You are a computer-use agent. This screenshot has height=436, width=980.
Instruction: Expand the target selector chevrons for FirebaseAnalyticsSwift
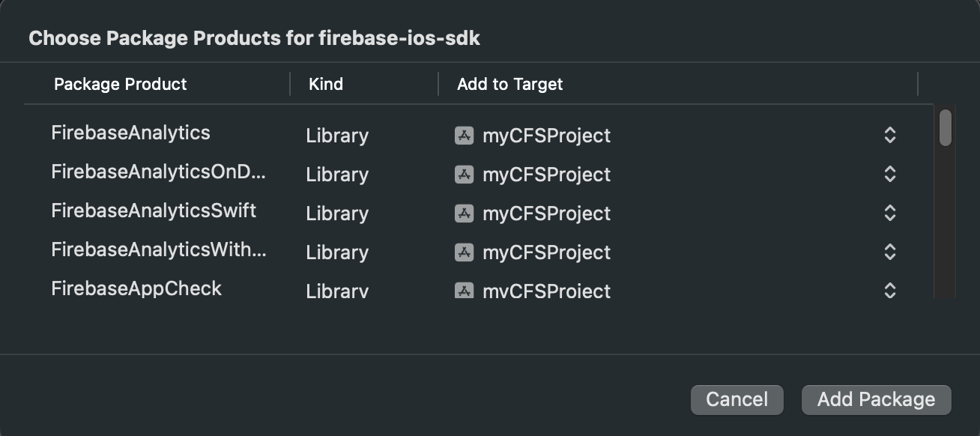tap(889, 214)
